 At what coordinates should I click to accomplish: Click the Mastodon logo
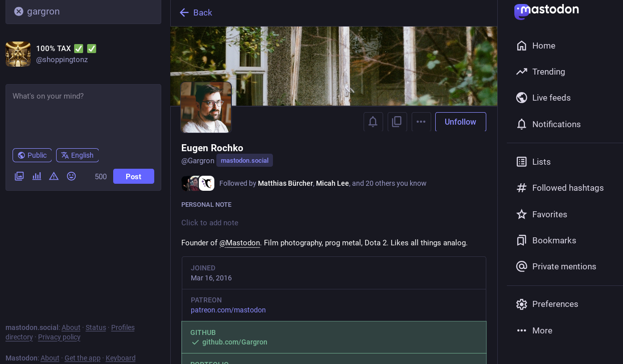[547, 11]
